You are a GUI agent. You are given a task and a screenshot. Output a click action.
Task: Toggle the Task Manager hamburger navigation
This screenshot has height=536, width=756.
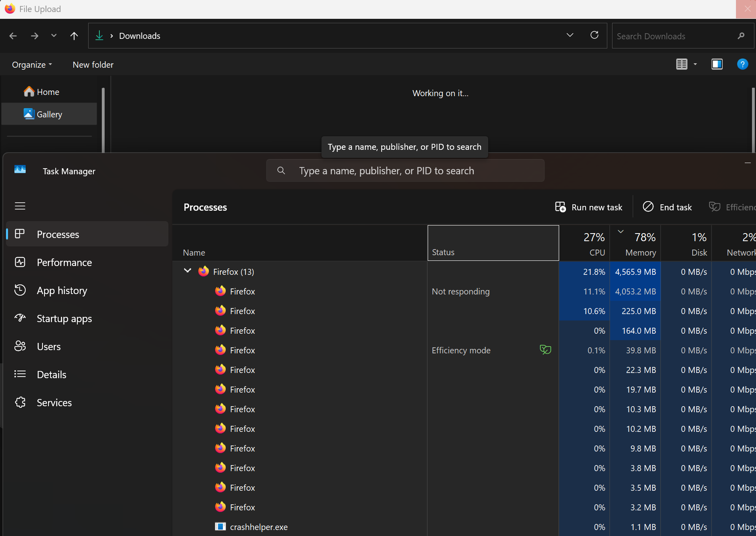(20, 206)
